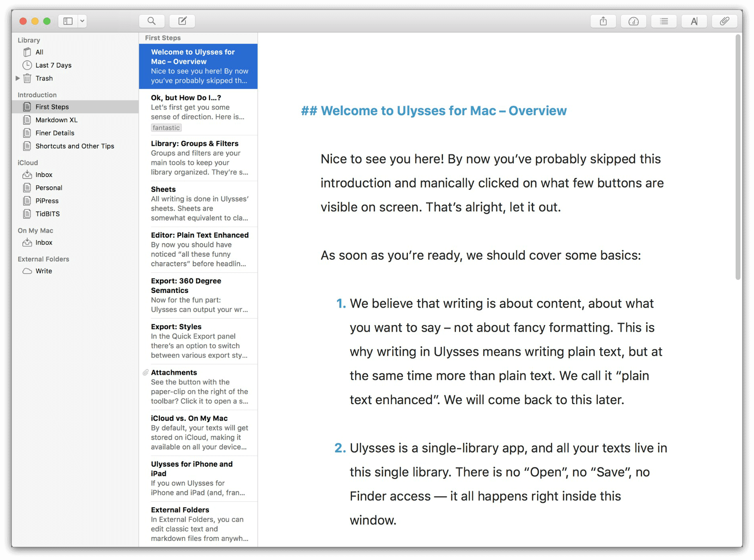The width and height of the screenshot is (754, 560).
Task: Click the 'fantastic' tag on a sheet
Action: (x=166, y=128)
